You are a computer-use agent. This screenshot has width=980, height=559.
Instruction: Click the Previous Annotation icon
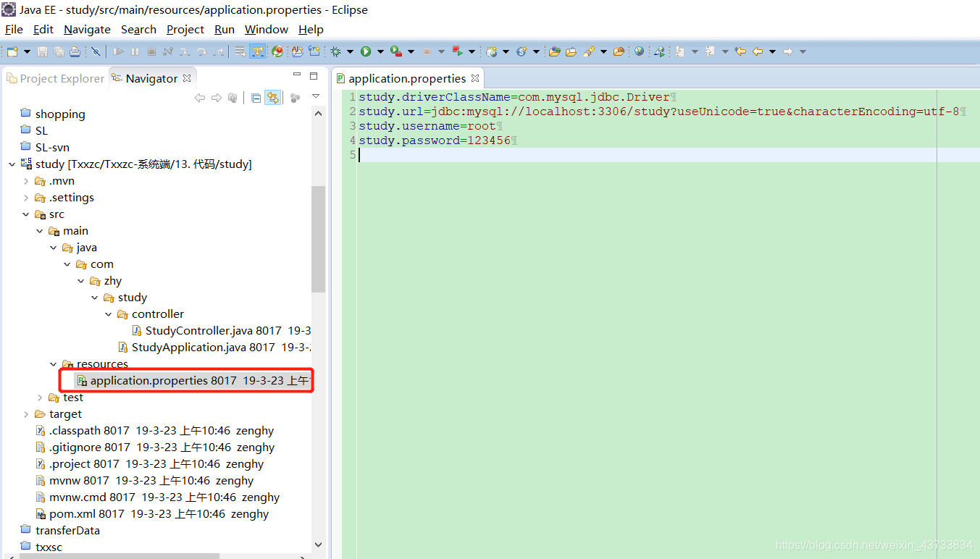point(710,51)
